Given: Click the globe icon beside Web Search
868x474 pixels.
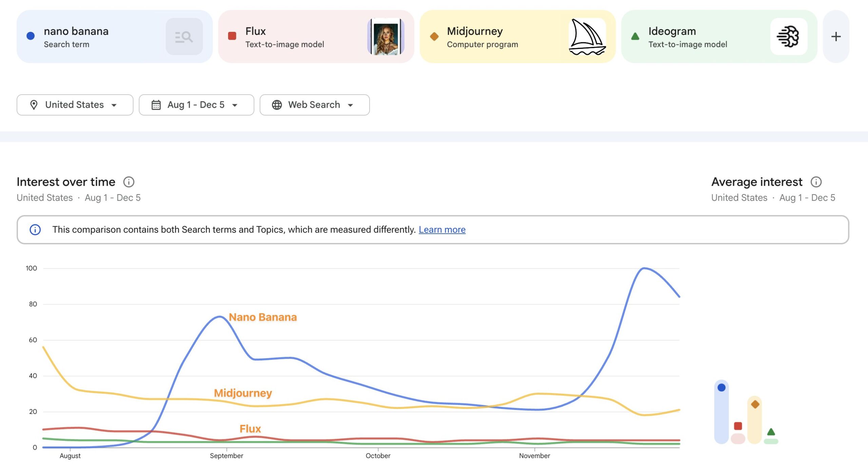Looking at the screenshot, I should coord(277,105).
